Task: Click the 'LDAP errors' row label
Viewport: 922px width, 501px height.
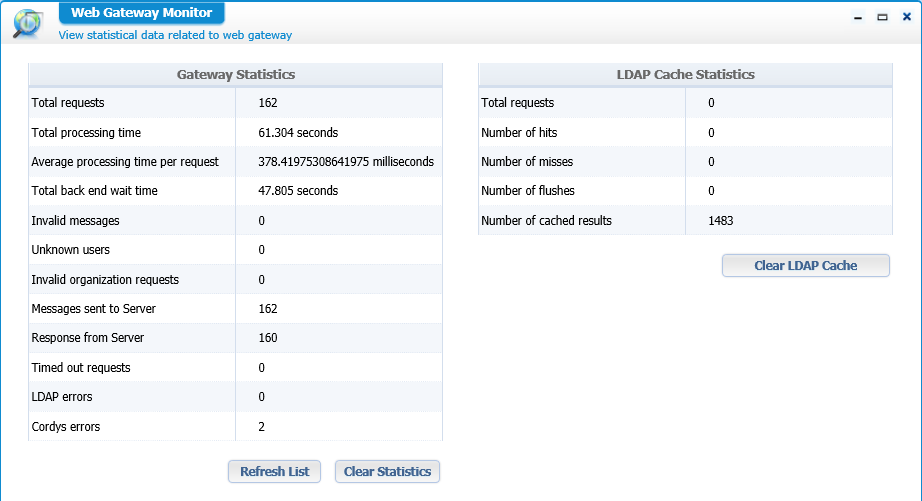Action: click(x=62, y=397)
